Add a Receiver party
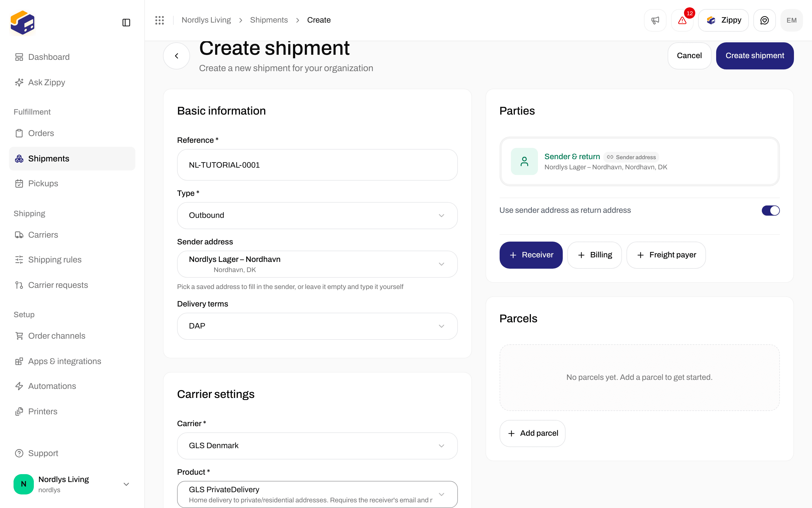This screenshot has height=508, width=812. [x=531, y=255]
